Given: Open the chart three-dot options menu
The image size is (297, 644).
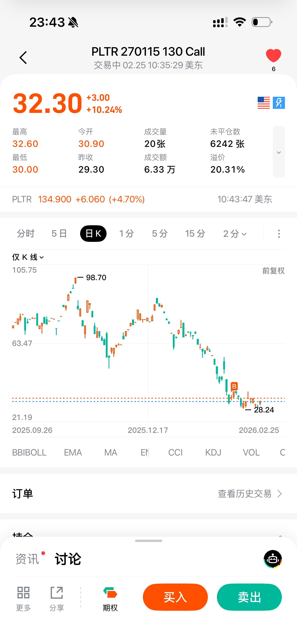Looking at the screenshot, I should coord(279,234).
